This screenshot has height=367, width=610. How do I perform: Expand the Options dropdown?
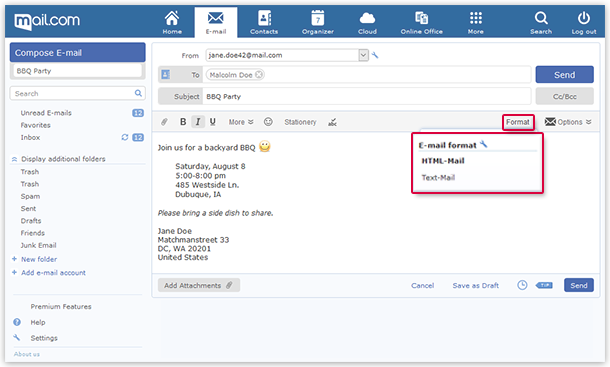[x=568, y=122]
